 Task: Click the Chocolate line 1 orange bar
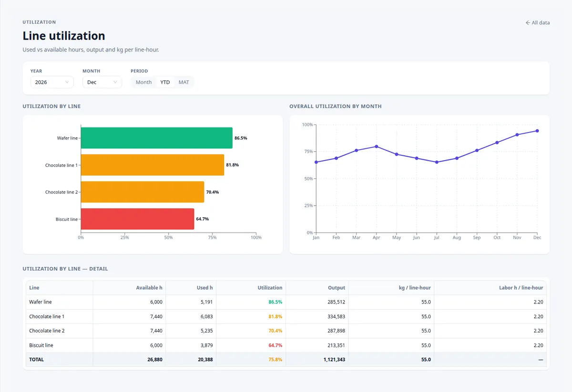coord(153,165)
